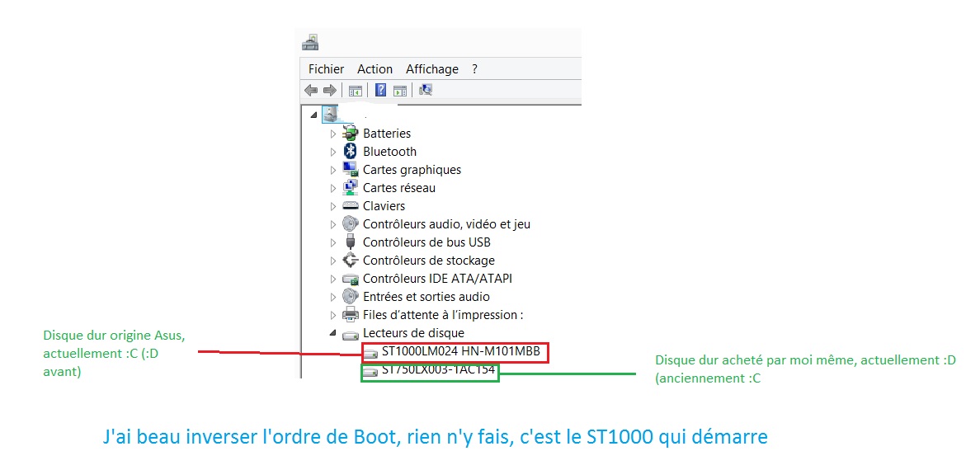Select the computer root node icon
The height and width of the screenshot is (451, 980).
pos(330,115)
